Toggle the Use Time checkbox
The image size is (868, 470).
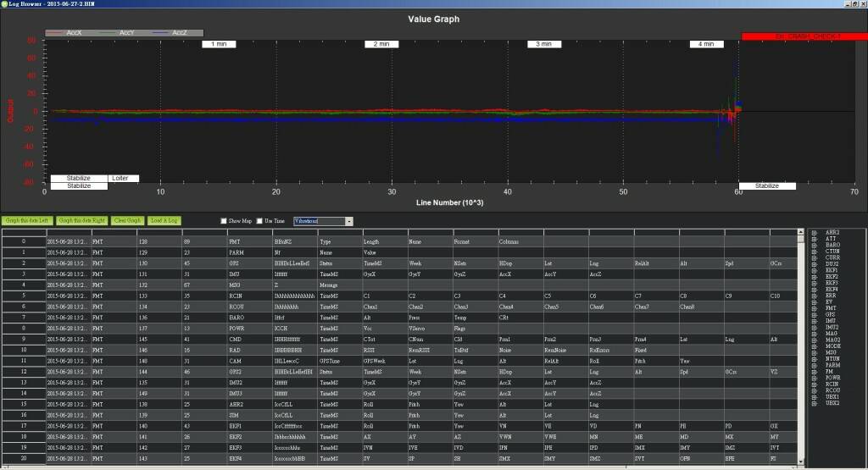(259, 221)
